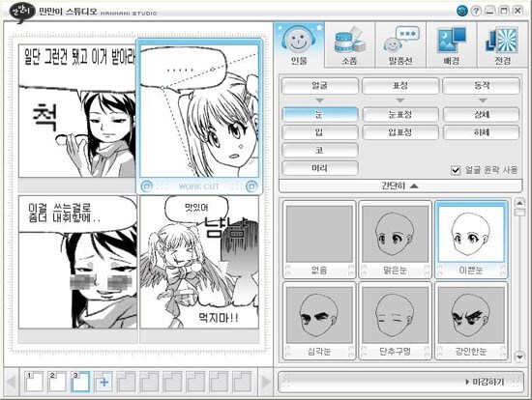Viewport: 532px width, 400px height.
Task: Expand the arrow below 표정 button
Action: pyautogui.click(x=400, y=100)
